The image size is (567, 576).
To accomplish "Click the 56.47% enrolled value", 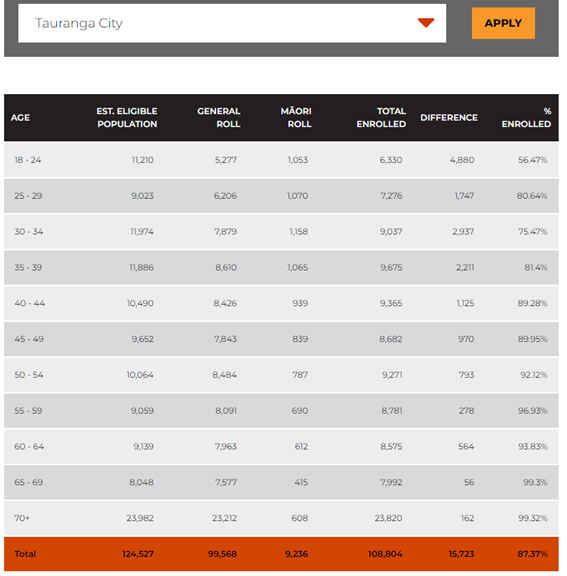I will (x=532, y=160).
